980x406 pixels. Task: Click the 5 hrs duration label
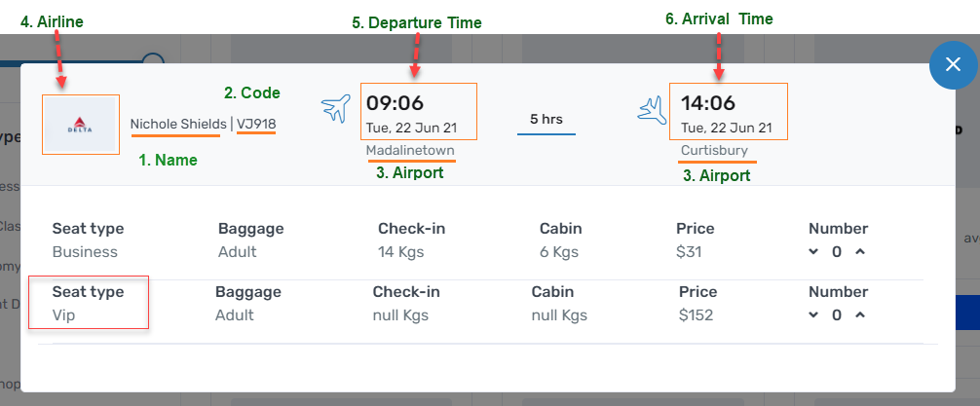pos(547,119)
